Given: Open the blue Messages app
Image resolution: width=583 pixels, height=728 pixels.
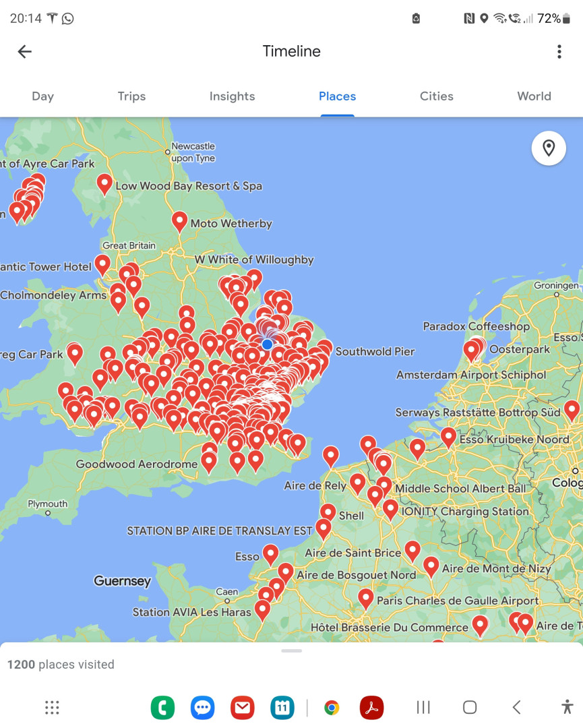Looking at the screenshot, I should pos(202,708).
